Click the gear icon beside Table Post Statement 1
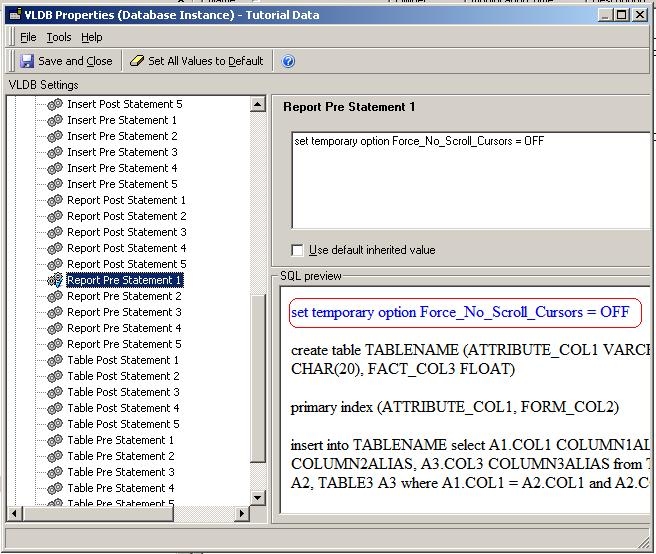This screenshot has width=656, height=554. pyautogui.click(x=55, y=360)
